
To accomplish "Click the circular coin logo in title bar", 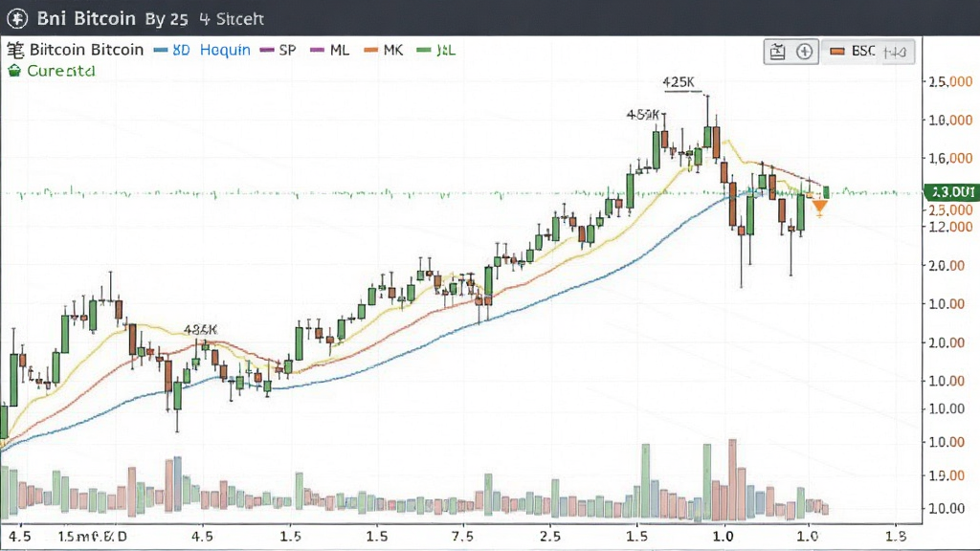I will (x=17, y=19).
